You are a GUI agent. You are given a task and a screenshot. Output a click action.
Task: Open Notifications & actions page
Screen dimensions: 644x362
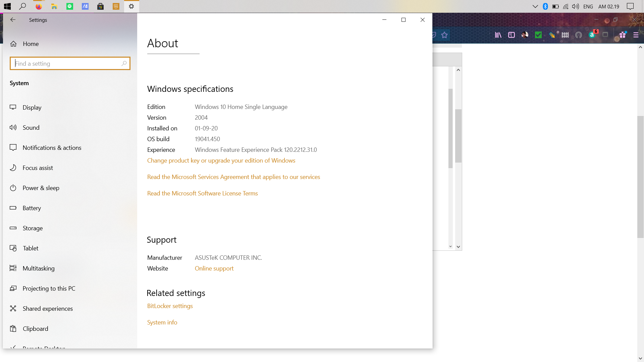(52, 148)
